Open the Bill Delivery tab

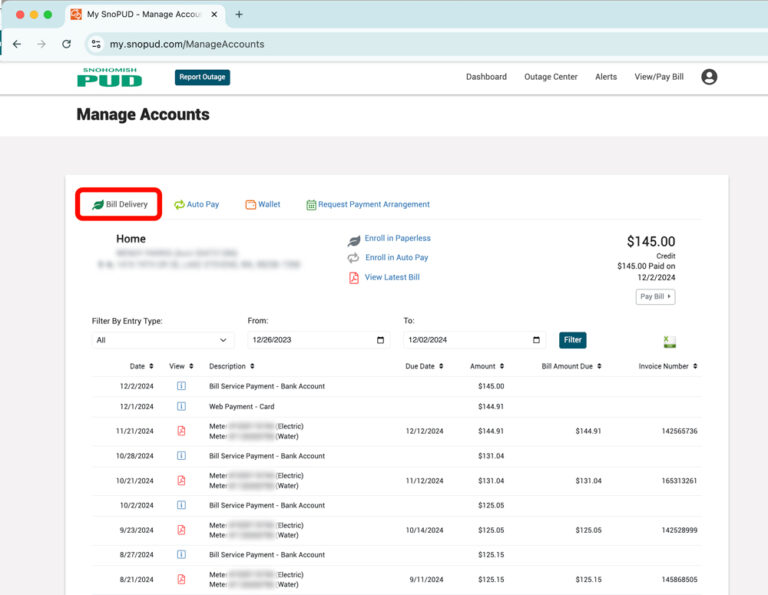coord(119,204)
